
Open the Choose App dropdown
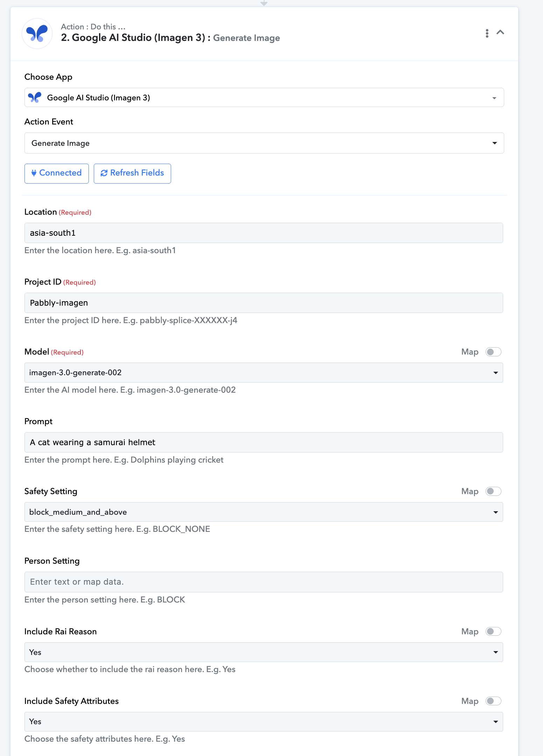tap(264, 98)
